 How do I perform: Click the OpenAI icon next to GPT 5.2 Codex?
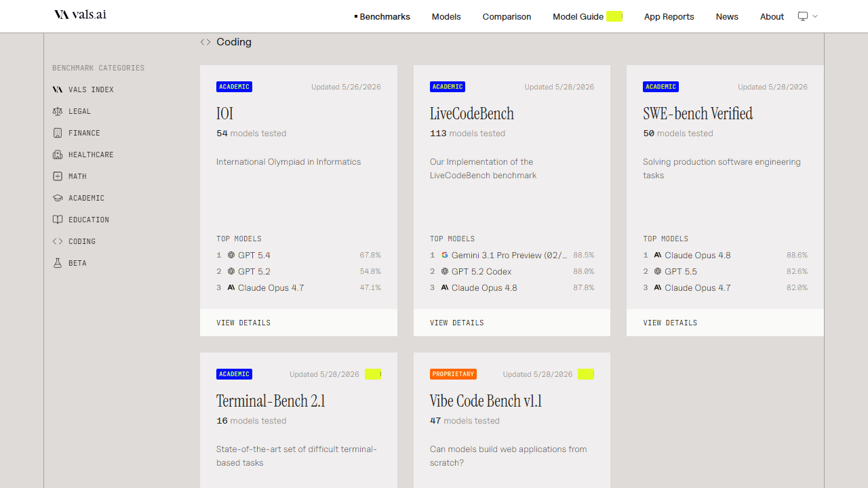[x=445, y=272]
